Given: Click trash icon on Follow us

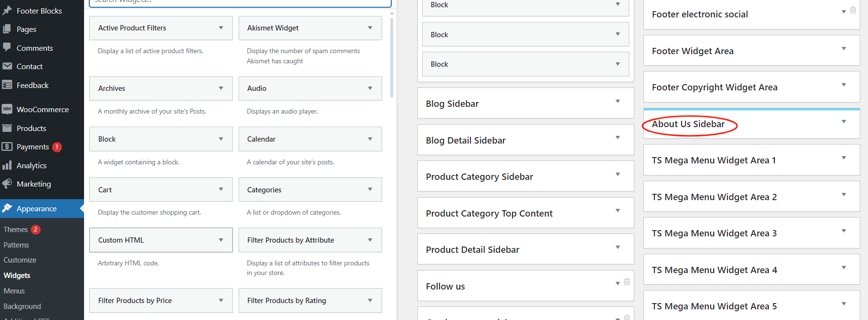Looking at the screenshot, I should 627,282.
